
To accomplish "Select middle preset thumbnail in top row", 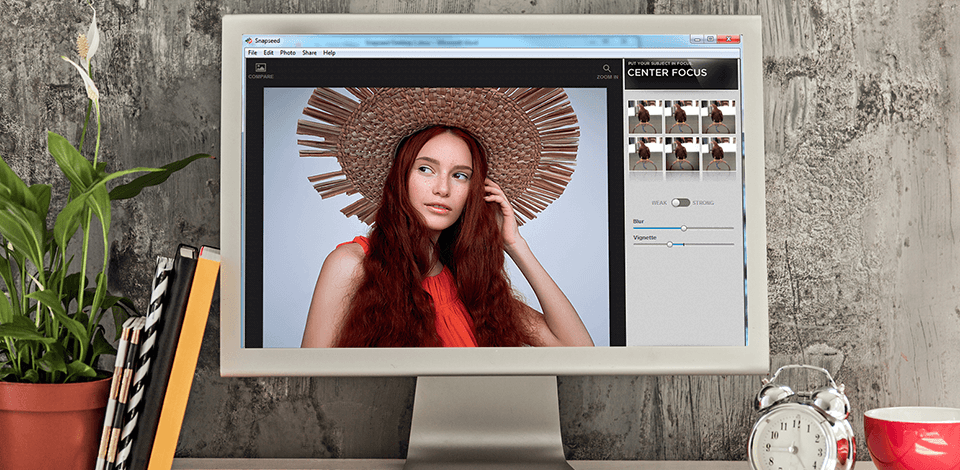I will coord(682,117).
